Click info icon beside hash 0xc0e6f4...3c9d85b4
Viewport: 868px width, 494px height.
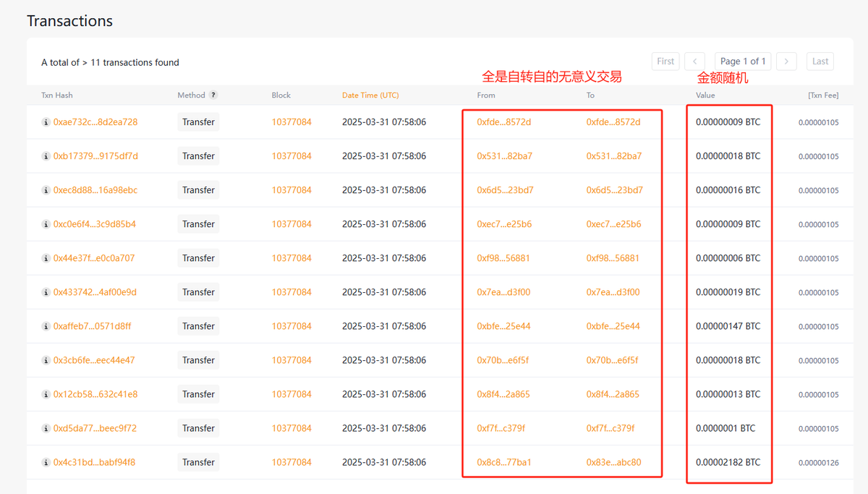pyautogui.click(x=46, y=224)
